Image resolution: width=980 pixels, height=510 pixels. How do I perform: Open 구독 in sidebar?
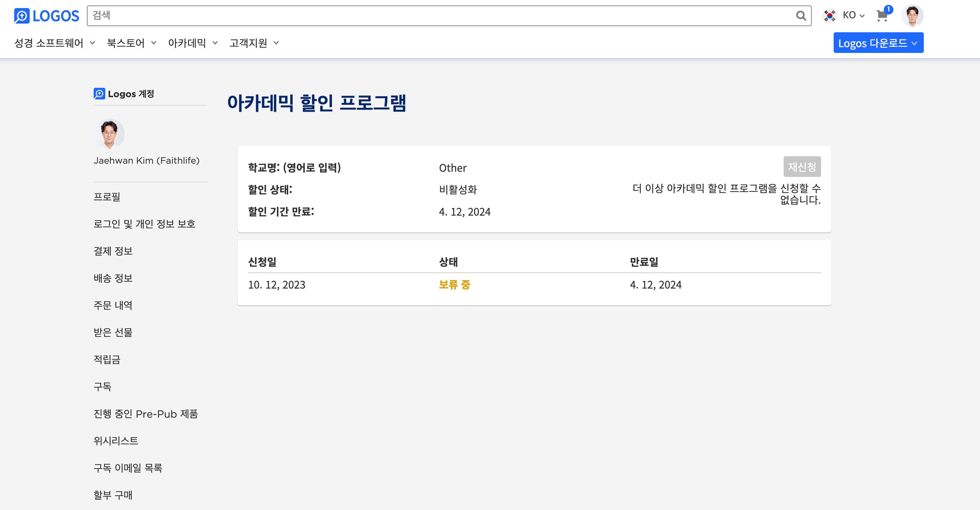pyautogui.click(x=103, y=386)
